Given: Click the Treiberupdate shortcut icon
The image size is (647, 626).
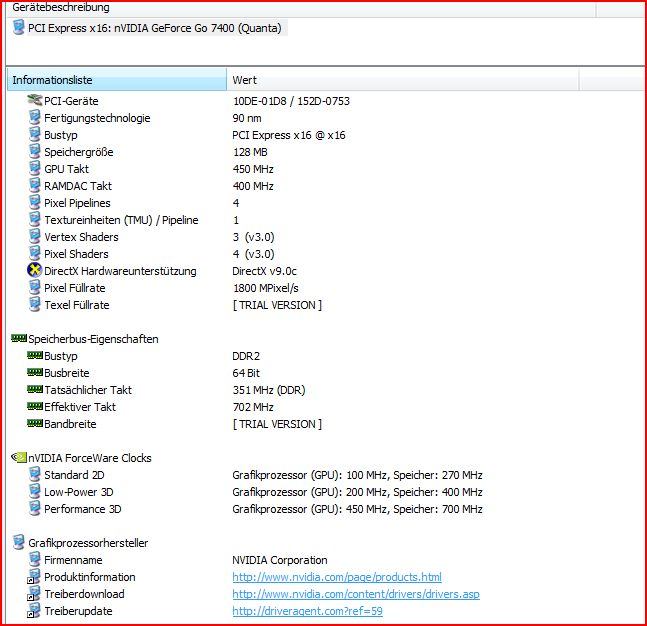Looking at the screenshot, I should coord(34,610).
